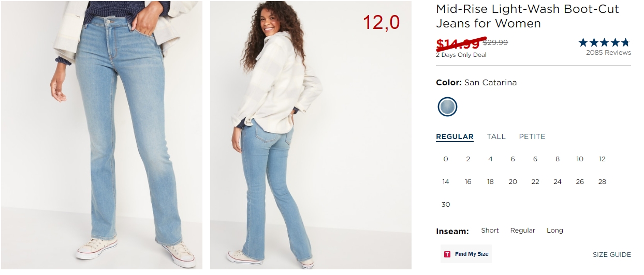Screen dimensions: 644x275
Task: Click the Mid-Rise Light-Wash Boot-Cut Jeans title
Action: pyautogui.click(x=528, y=16)
